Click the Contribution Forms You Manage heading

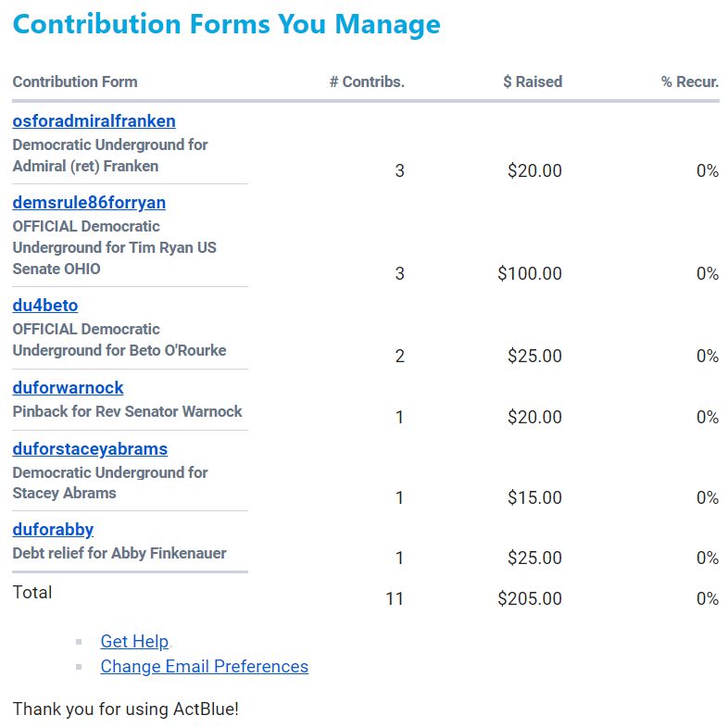click(x=226, y=24)
